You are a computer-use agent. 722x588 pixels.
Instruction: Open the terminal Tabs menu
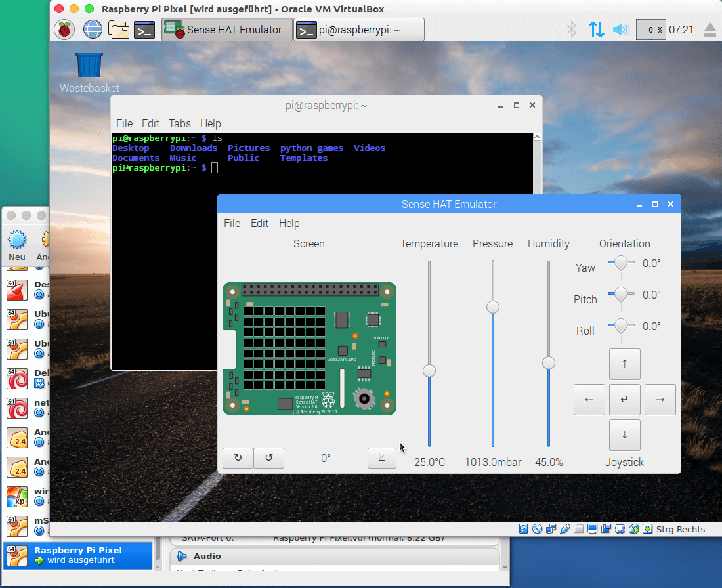click(x=180, y=123)
